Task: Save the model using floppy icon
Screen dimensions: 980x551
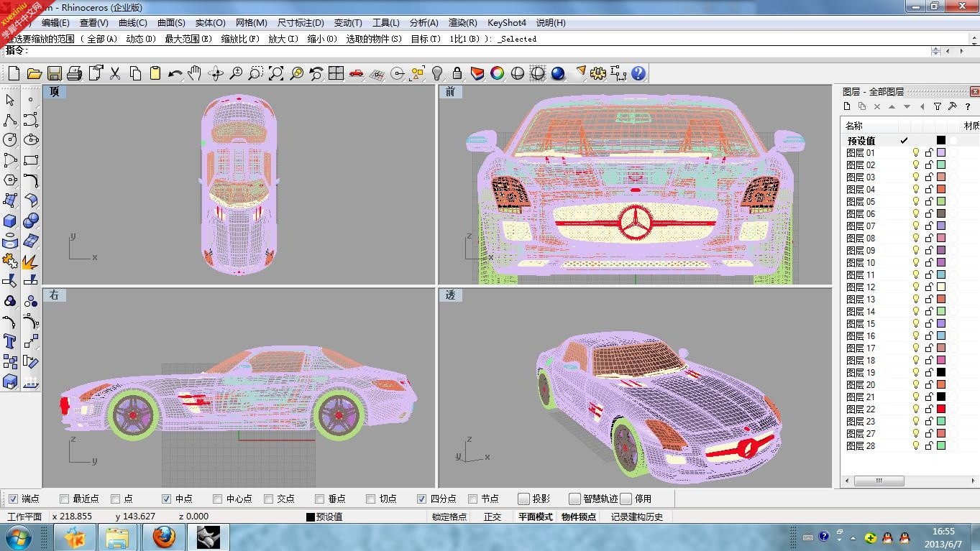Action: [54, 73]
